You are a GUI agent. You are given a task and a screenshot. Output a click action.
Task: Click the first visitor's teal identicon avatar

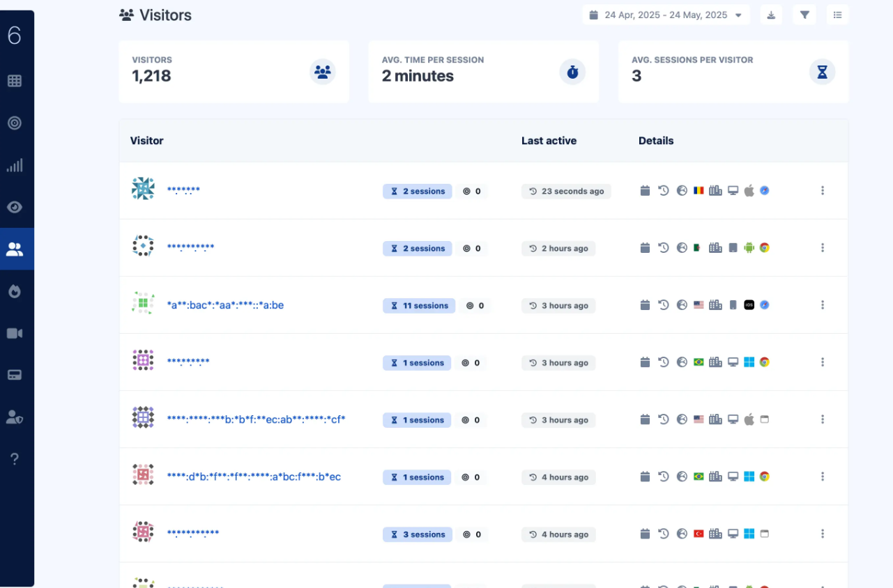pos(143,189)
